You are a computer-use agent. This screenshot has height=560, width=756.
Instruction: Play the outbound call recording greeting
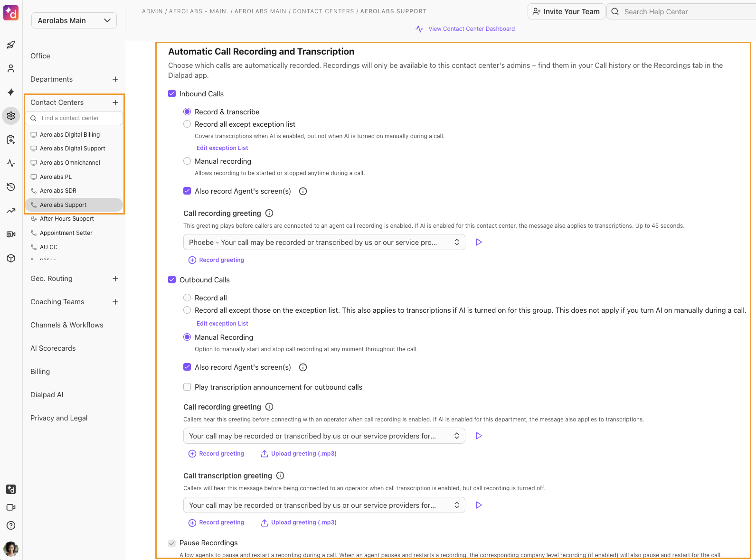pyautogui.click(x=479, y=436)
